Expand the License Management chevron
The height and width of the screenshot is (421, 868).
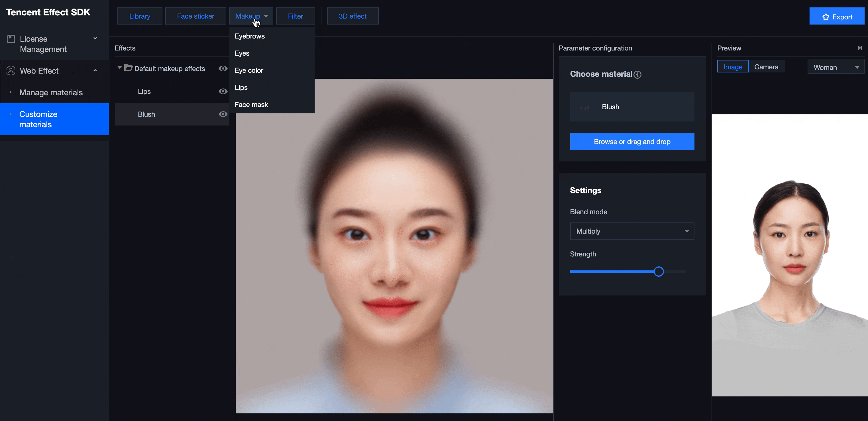95,39
